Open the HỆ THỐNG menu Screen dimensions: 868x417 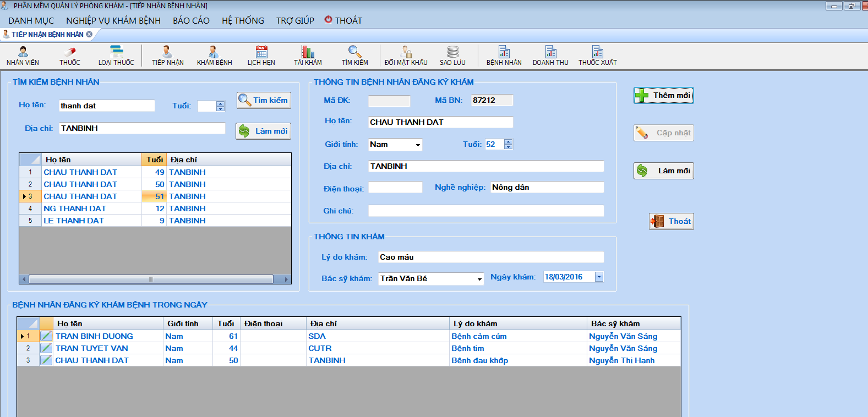click(243, 20)
